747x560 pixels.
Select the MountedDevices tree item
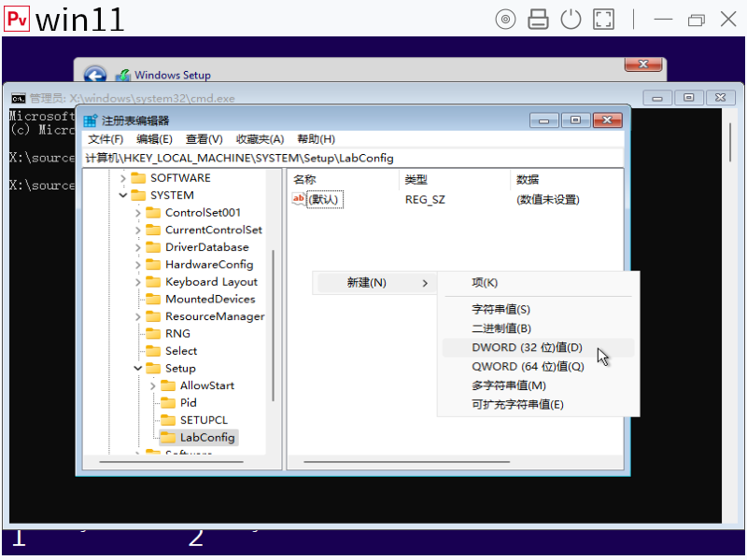[210, 299]
